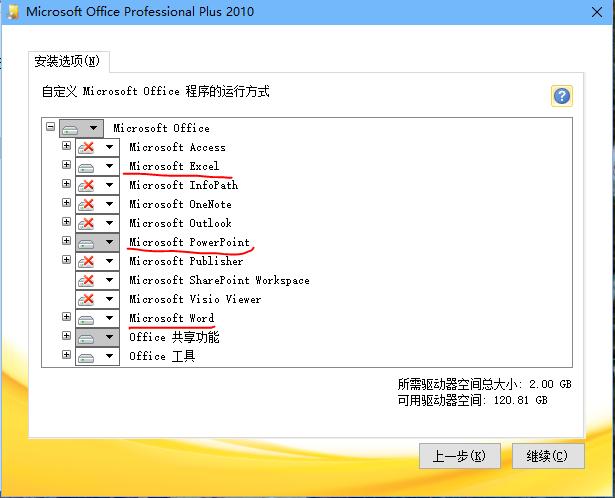Expand the Microsoft Outlook node

66,222
